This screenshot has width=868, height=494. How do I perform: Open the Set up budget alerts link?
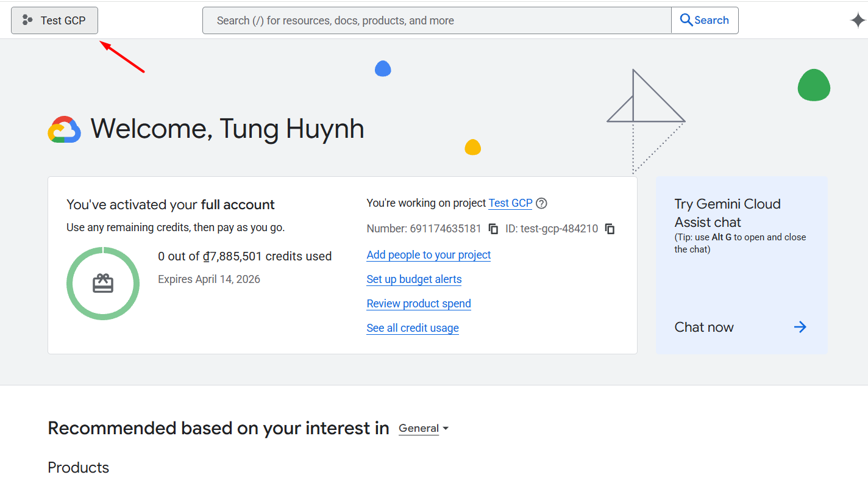pos(414,279)
